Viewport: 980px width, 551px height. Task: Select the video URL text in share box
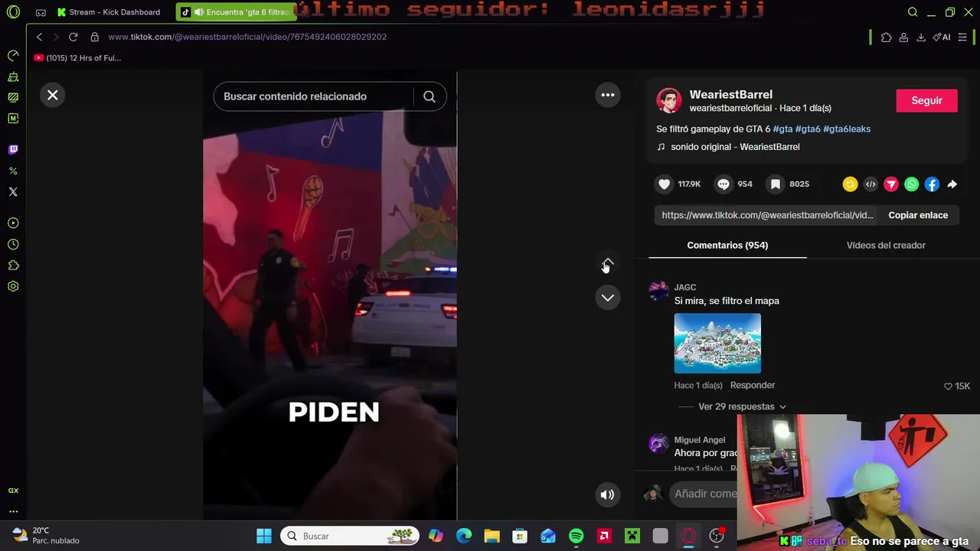(x=767, y=215)
